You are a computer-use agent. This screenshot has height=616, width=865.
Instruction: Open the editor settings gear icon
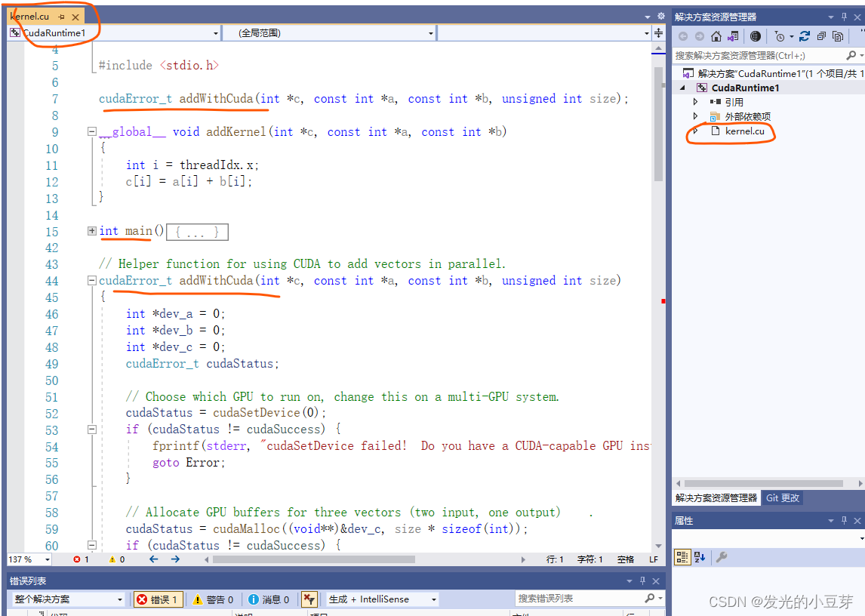pos(661,17)
